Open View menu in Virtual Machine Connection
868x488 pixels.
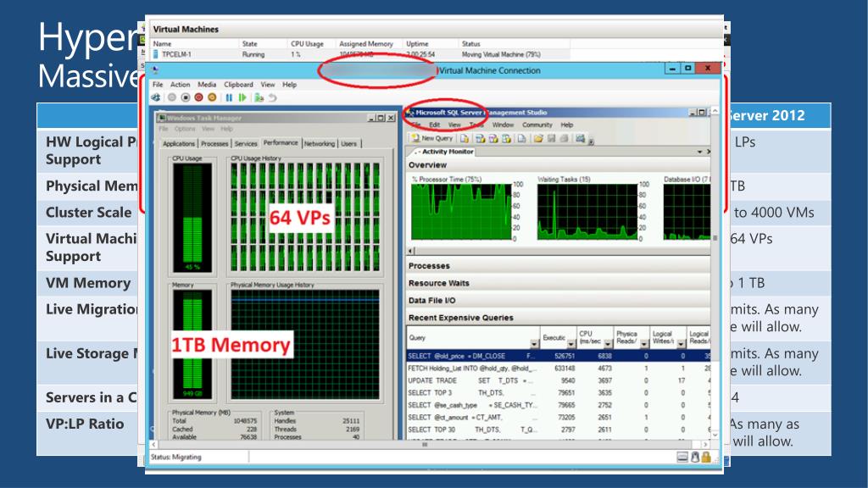coord(268,85)
